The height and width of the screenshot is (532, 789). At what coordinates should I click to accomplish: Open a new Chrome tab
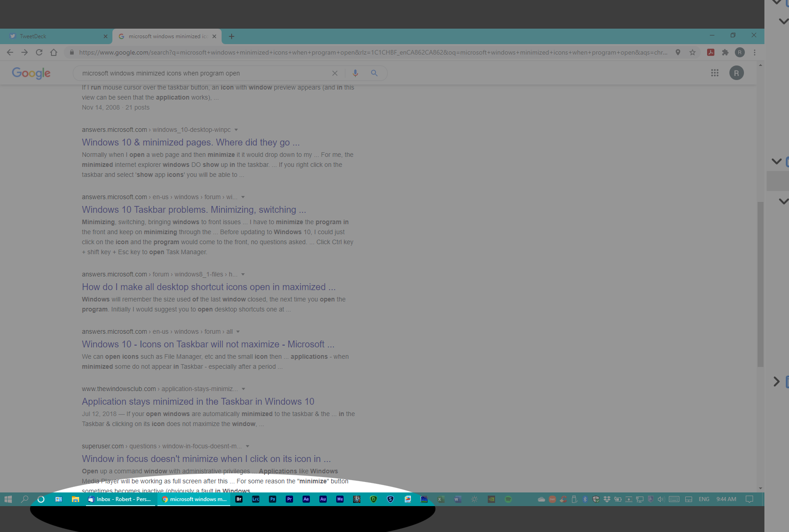[x=232, y=36]
